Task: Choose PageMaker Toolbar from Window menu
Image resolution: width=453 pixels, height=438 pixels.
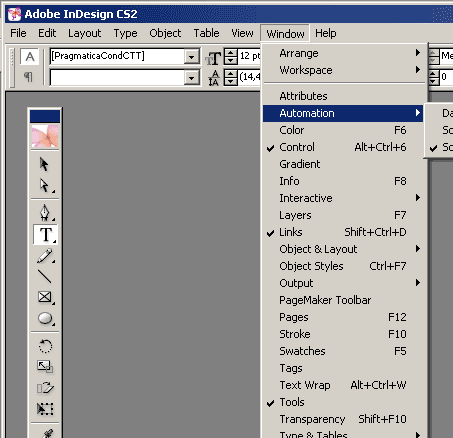Action: coord(343,300)
